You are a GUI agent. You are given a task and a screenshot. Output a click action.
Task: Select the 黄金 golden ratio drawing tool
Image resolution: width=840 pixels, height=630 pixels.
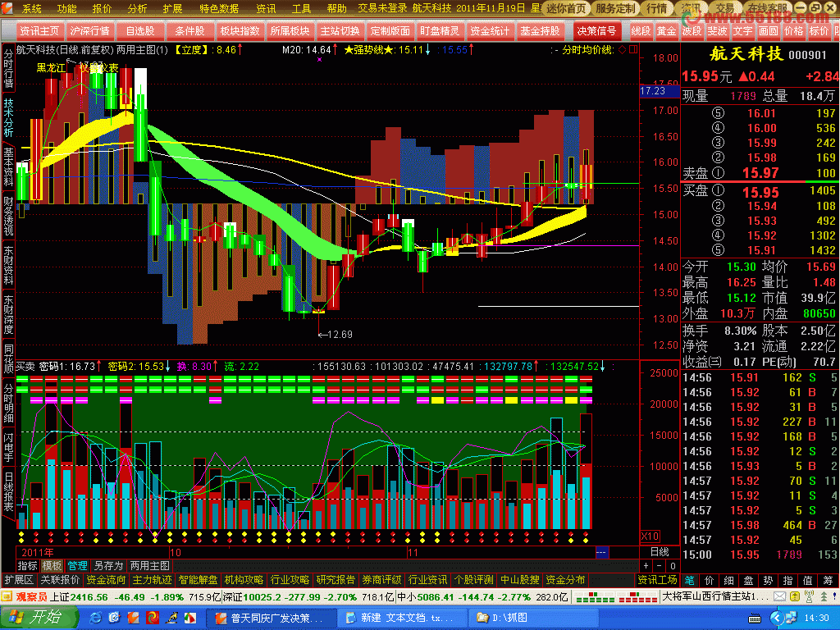pyautogui.click(x=666, y=31)
